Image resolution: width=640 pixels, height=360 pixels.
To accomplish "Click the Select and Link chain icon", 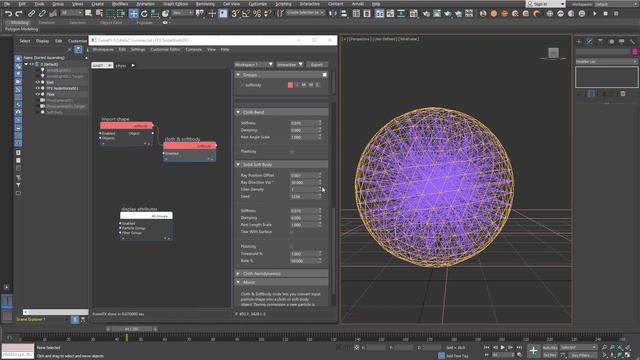I will [31, 13].
